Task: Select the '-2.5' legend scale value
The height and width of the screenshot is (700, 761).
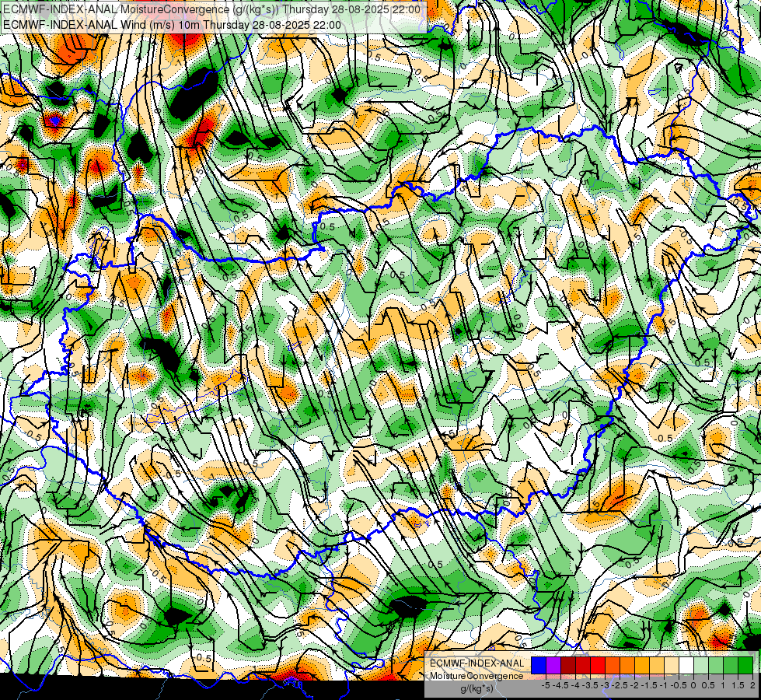Action: click(x=620, y=685)
